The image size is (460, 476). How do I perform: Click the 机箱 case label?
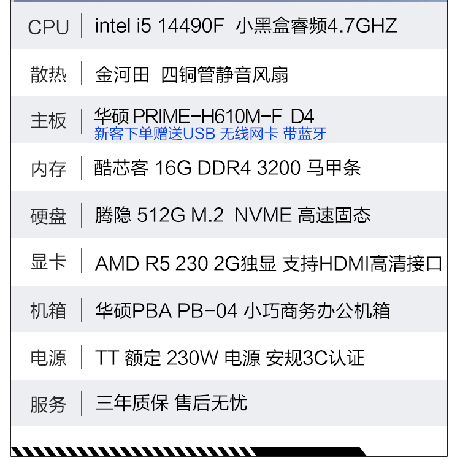point(48,310)
